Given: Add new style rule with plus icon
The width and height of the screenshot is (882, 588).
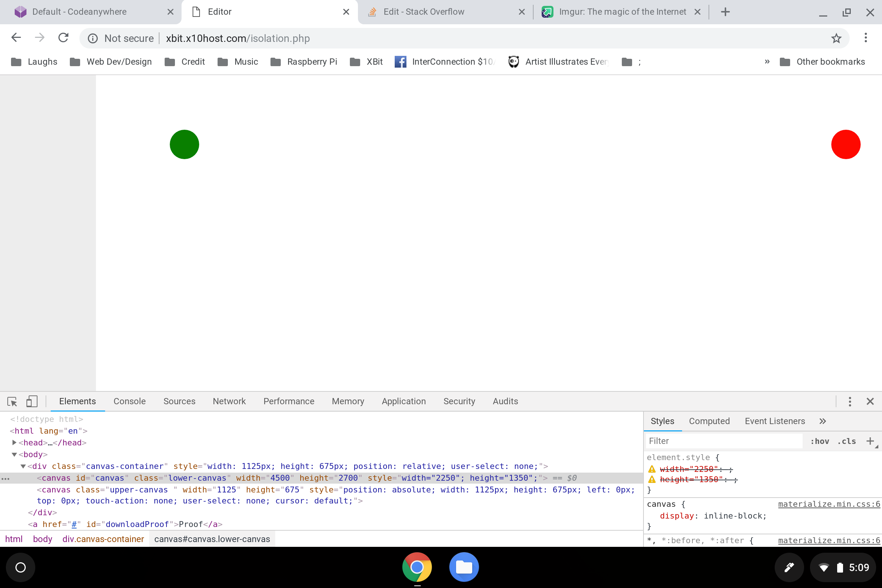Looking at the screenshot, I should [x=870, y=441].
